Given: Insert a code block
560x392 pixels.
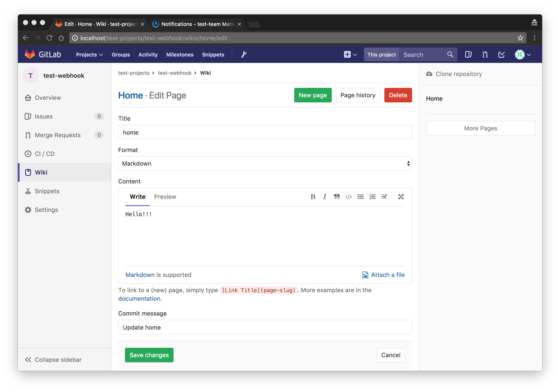Looking at the screenshot, I should tap(348, 197).
